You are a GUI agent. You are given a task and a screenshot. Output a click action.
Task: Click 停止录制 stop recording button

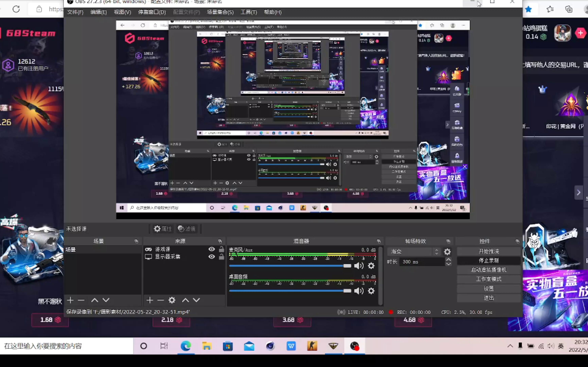(489, 260)
